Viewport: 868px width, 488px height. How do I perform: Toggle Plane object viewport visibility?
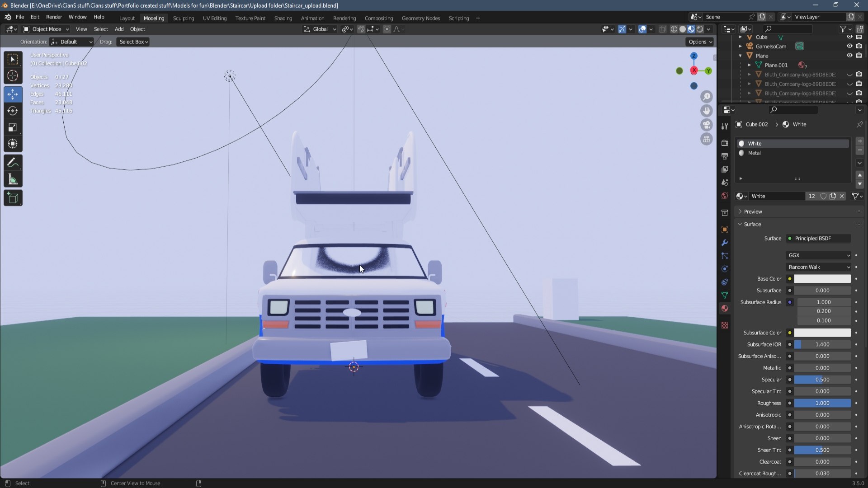849,56
